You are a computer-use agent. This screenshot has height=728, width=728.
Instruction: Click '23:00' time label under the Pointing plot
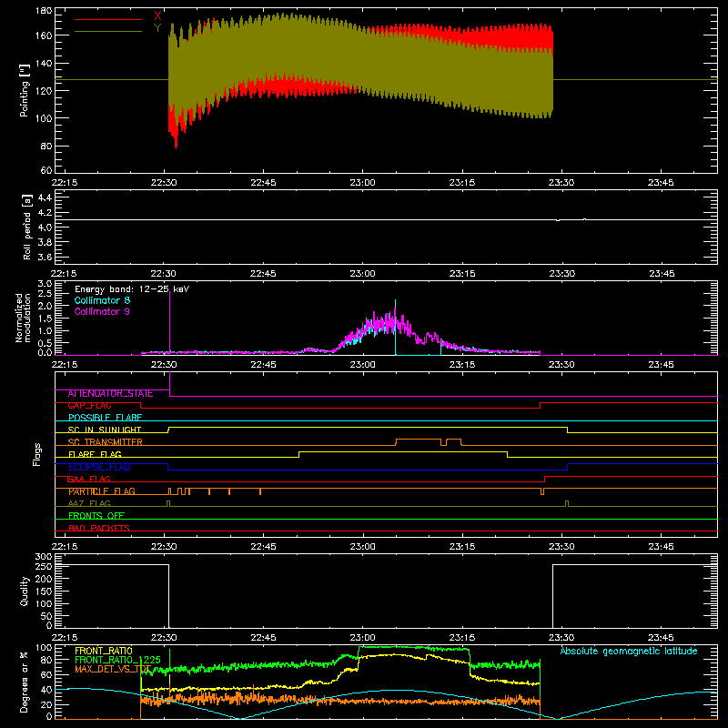(x=362, y=183)
